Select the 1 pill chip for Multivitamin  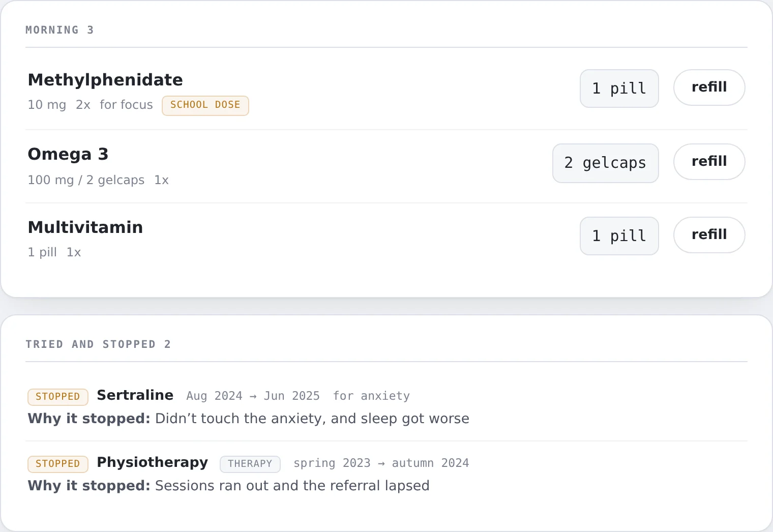[619, 236]
